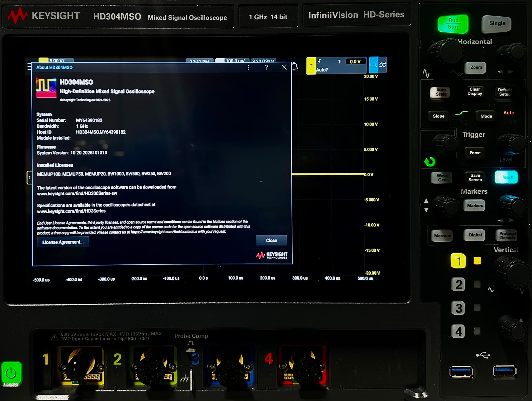Open the Auto? trigger status area
This screenshot has height=401, width=532.
point(322,70)
